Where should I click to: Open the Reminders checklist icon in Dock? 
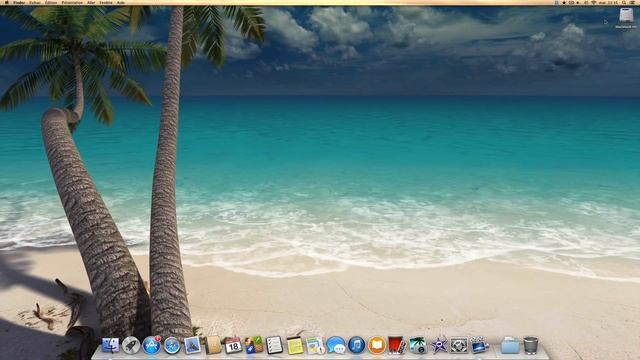pos(274,345)
